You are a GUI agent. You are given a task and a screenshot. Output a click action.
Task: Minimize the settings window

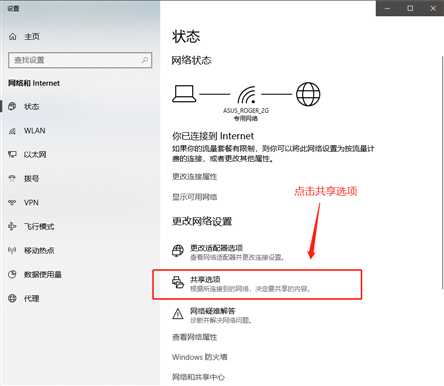point(387,8)
